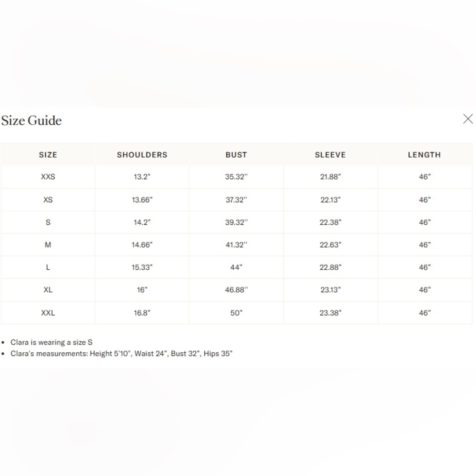The height and width of the screenshot is (476, 476).
Task: Select the XXS size row label
Action: (x=48, y=177)
